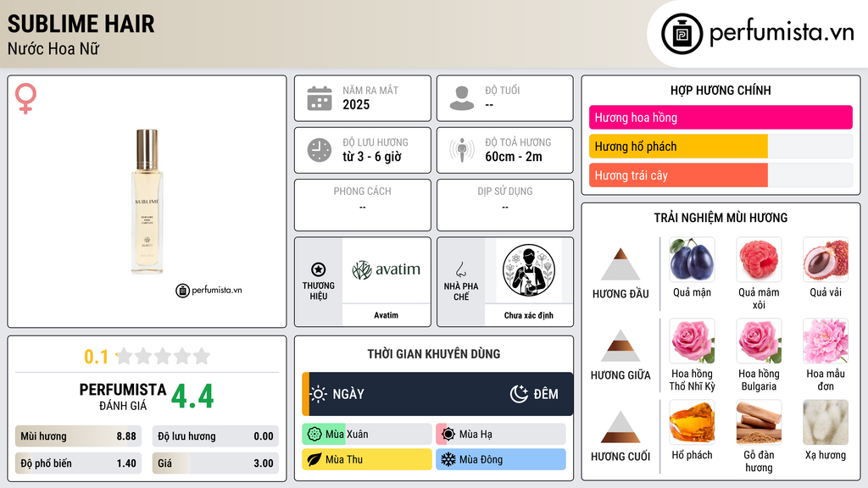This screenshot has height=488, width=868.
Task: Click the green 4.4 Perfumista score
Action: tap(192, 396)
